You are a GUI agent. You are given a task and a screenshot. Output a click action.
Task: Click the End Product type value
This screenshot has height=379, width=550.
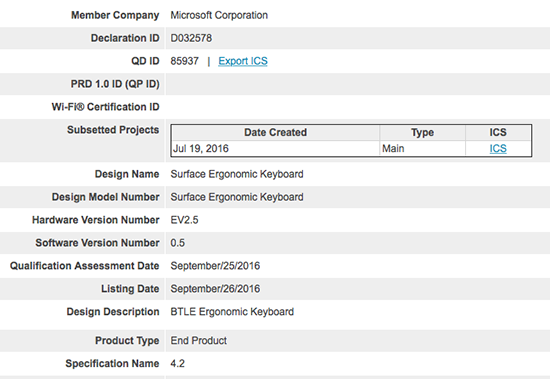pyautogui.click(x=199, y=340)
